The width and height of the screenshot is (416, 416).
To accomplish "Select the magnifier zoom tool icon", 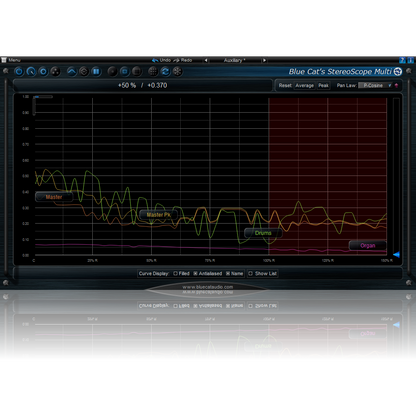I will point(31,71).
